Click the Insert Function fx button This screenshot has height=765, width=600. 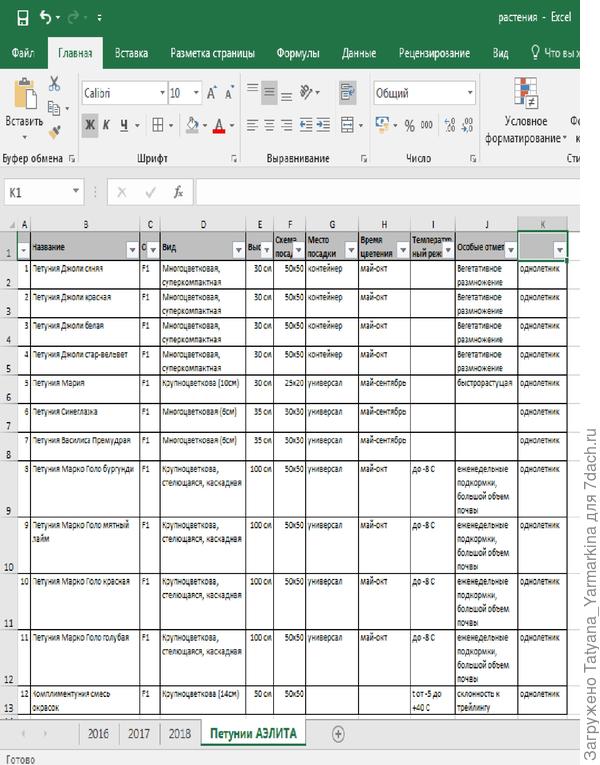pyautogui.click(x=179, y=193)
